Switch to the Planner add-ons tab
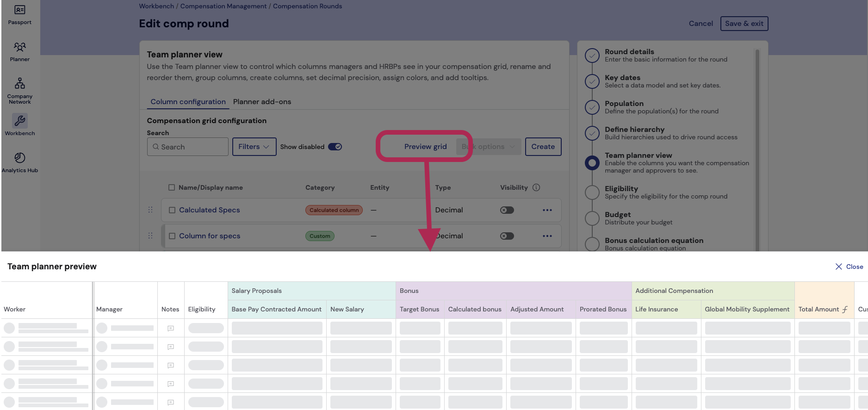 pyautogui.click(x=262, y=102)
